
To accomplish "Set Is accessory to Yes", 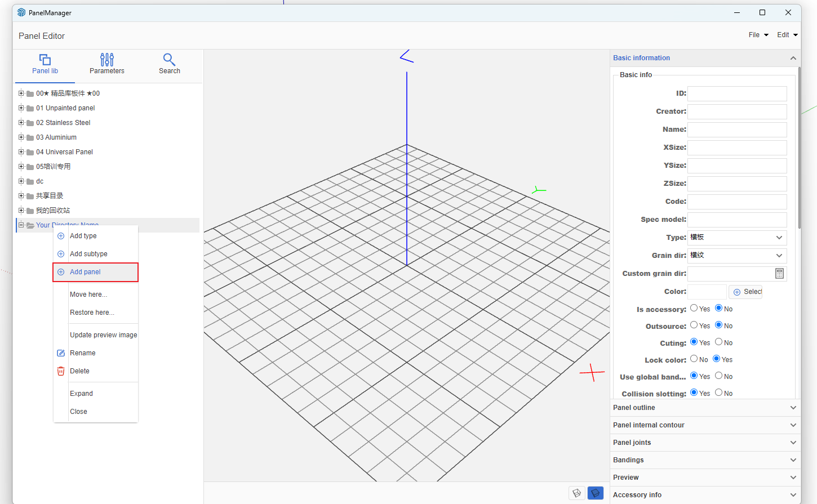I will [x=694, y=308].
